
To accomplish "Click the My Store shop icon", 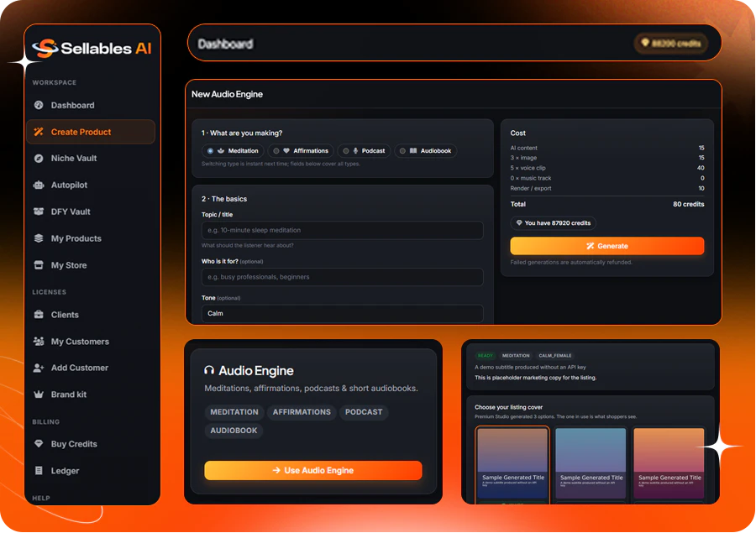I will (x=39, y=265).
